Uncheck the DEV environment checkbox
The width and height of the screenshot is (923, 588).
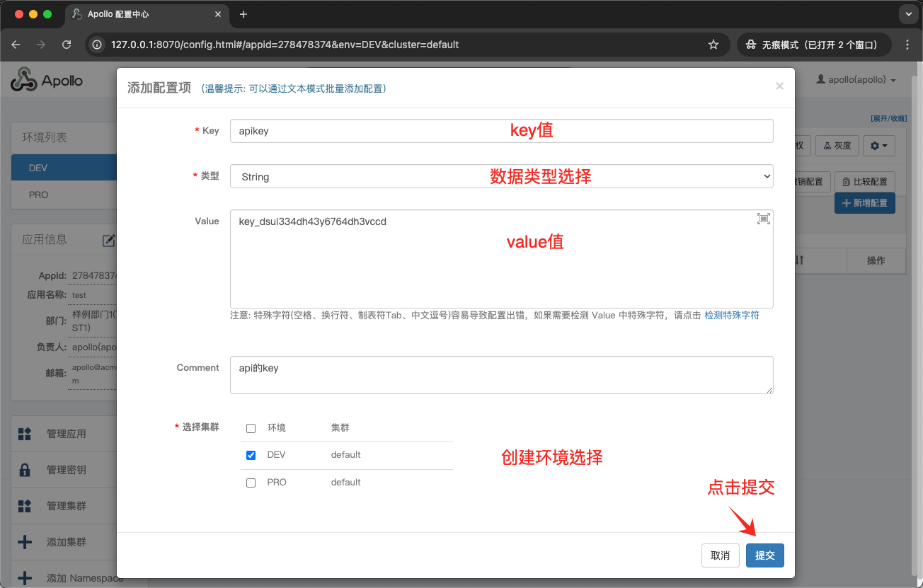click(x=251, y=455)
